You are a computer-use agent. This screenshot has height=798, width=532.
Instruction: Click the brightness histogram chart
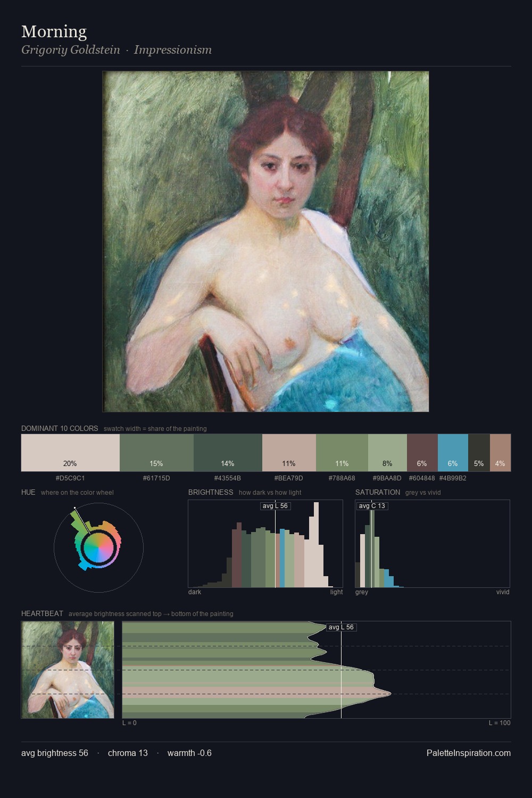point(265,544)
